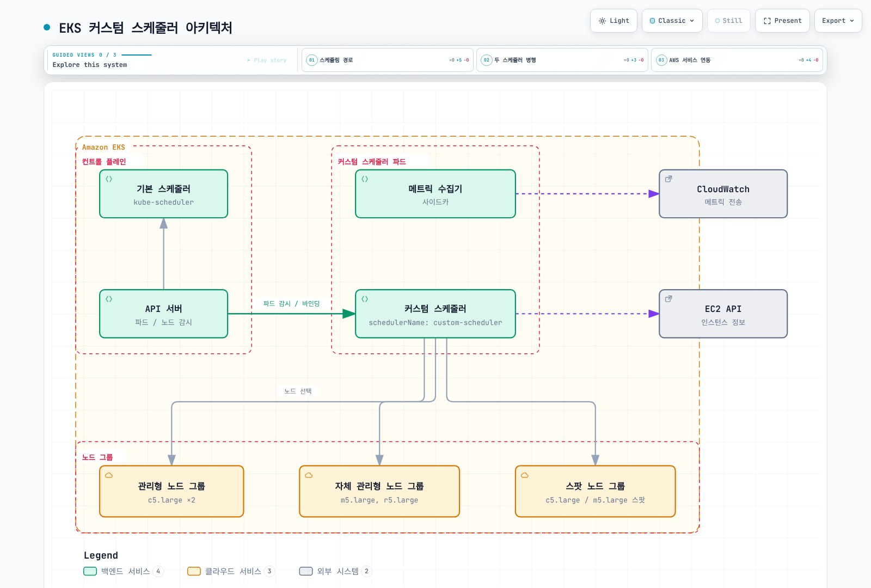871x588 pixels.
Task: Enter Present mode
Action: coord(782,21)
